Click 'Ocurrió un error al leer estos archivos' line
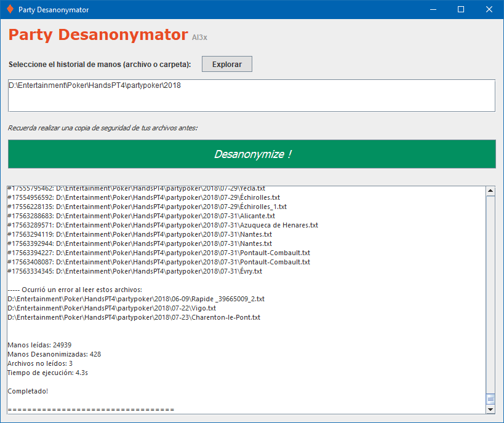The image size is (504, 423). click(x=75, y=290)
